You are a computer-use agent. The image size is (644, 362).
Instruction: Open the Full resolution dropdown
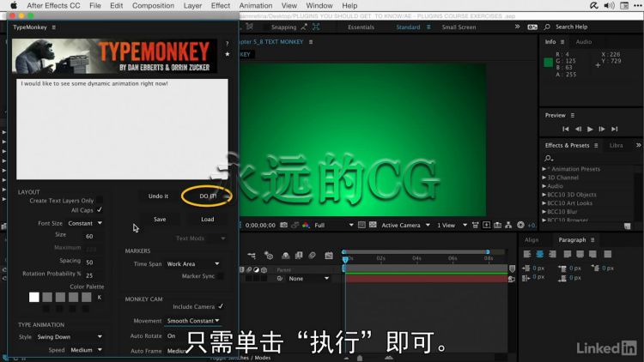333,225
